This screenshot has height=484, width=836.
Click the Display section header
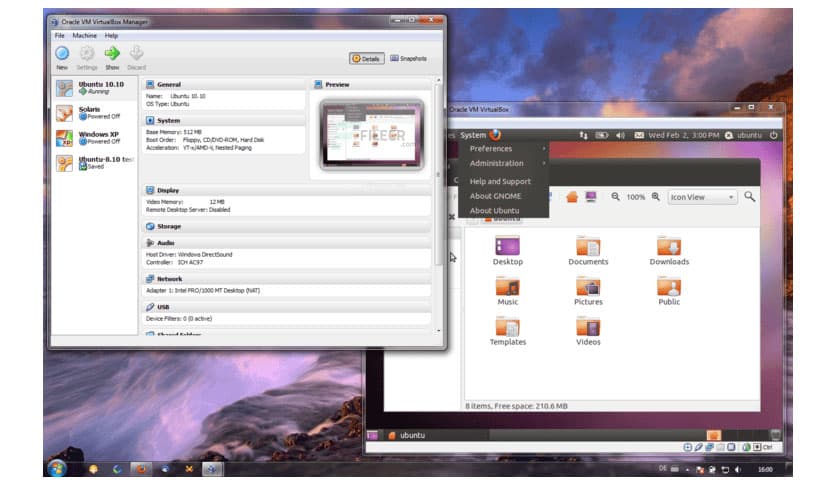(287, 190)
